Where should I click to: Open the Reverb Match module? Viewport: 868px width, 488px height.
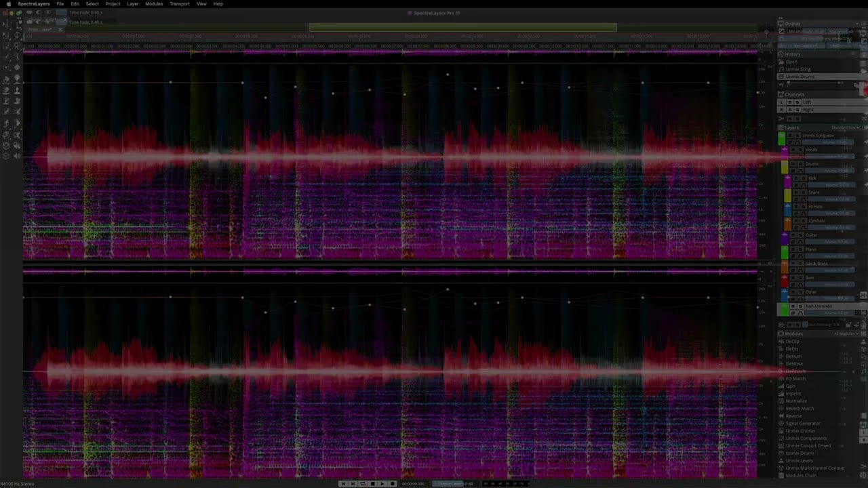[800, 408]
